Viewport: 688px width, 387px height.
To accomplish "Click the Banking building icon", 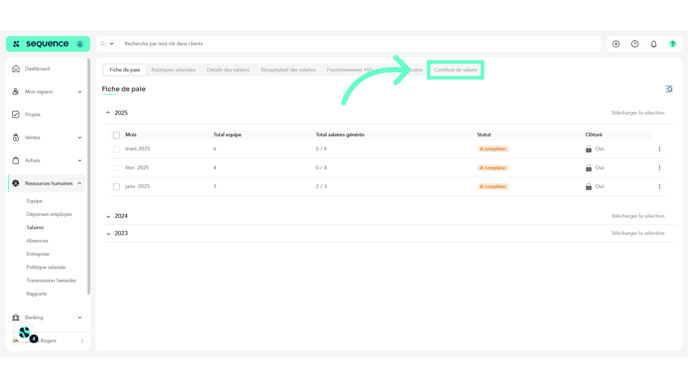I will pyautogui.click(x=16, y=317).
